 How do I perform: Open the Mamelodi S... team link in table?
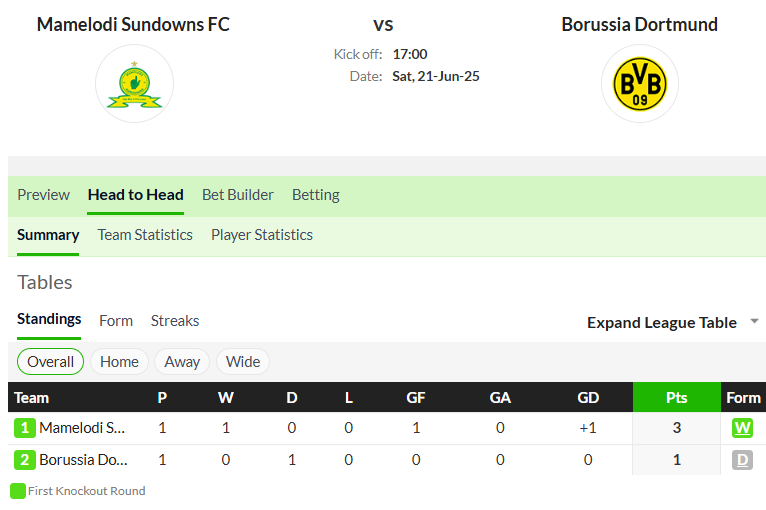[x=82, y=428]
